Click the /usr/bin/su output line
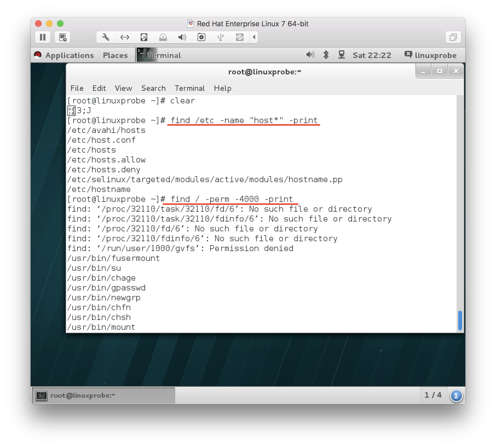This screenshot has height=448, width=496. [x=94, y=268]
